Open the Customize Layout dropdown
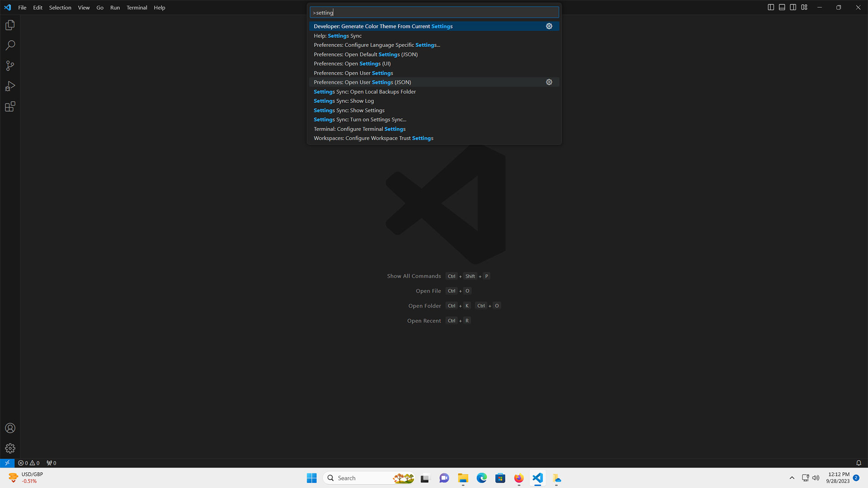 (804, 7)
